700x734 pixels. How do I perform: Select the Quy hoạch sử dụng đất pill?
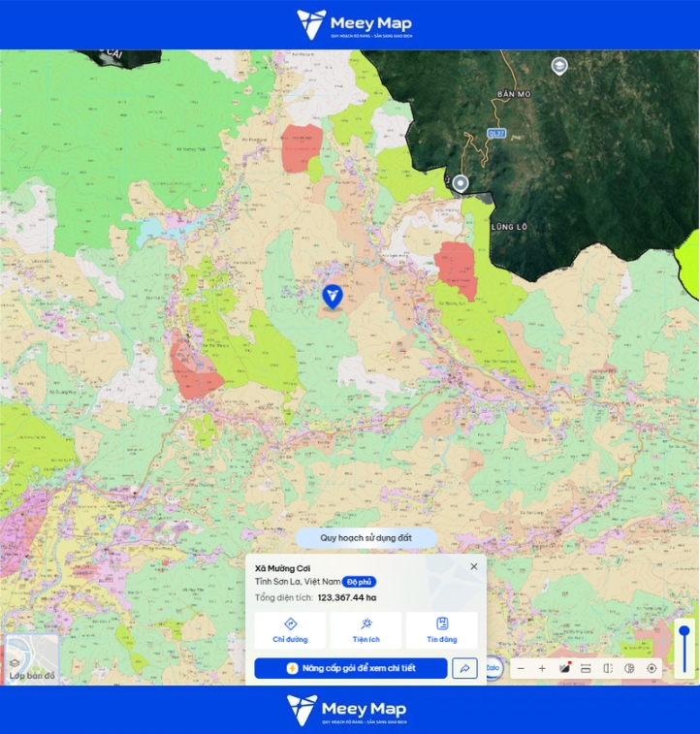coord(366,538)
